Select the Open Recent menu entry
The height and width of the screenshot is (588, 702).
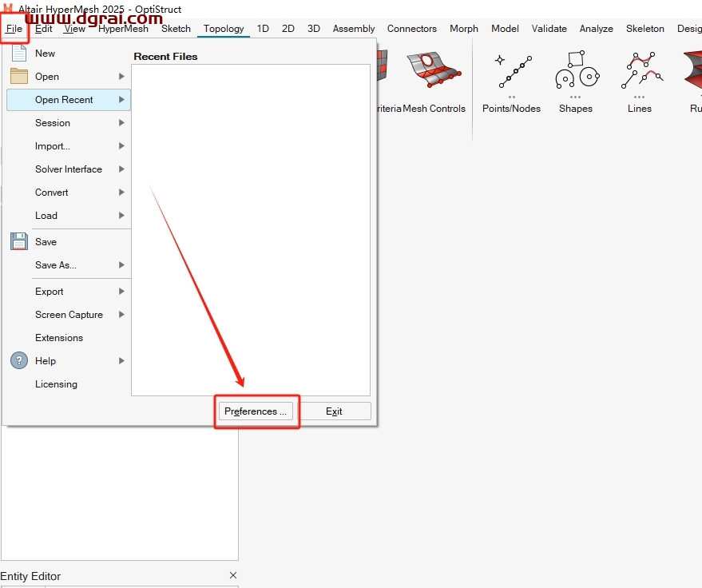pyautogui.click(x=69, y=99)
